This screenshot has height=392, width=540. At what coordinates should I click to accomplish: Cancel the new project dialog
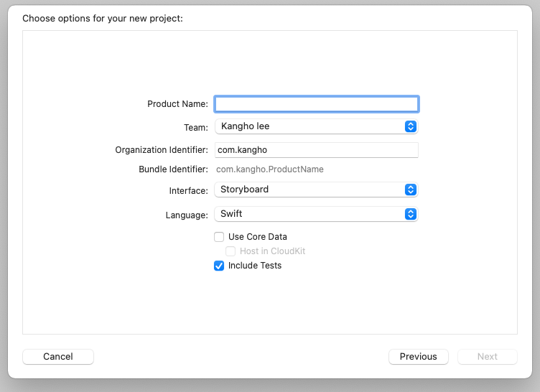pos(58,357)
